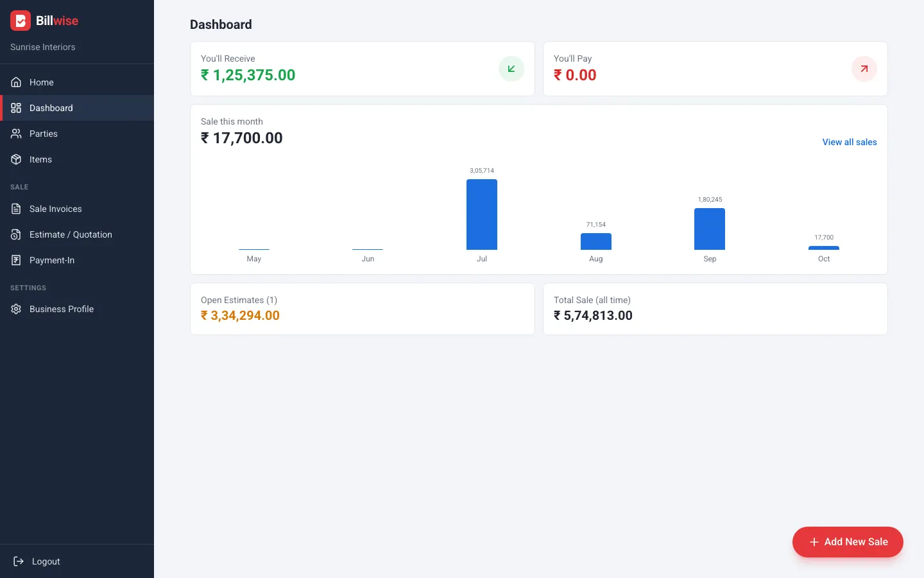
Task: Click the 3,05,714 label above Jul bar
Action: point(482,171)
